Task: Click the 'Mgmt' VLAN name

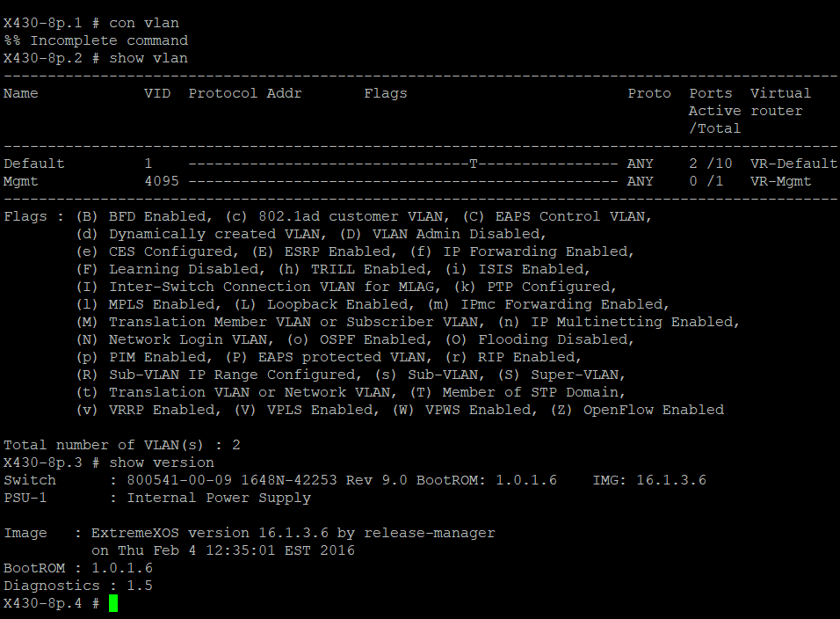Action: click(x=21, y=181)
